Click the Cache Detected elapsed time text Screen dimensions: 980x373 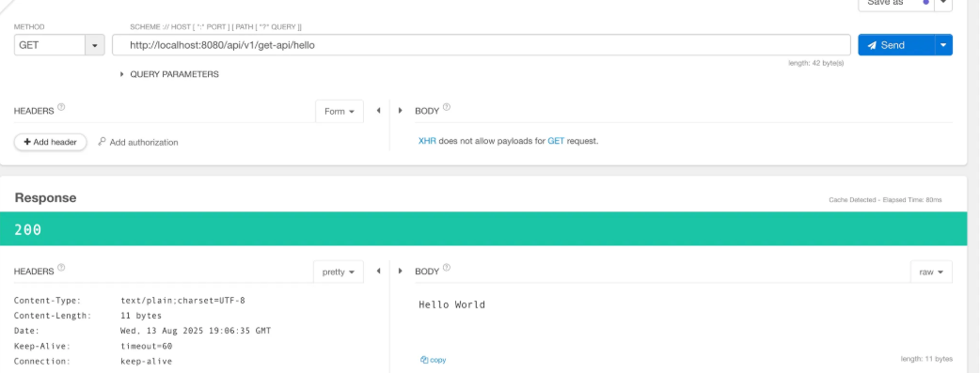[885, 200]
